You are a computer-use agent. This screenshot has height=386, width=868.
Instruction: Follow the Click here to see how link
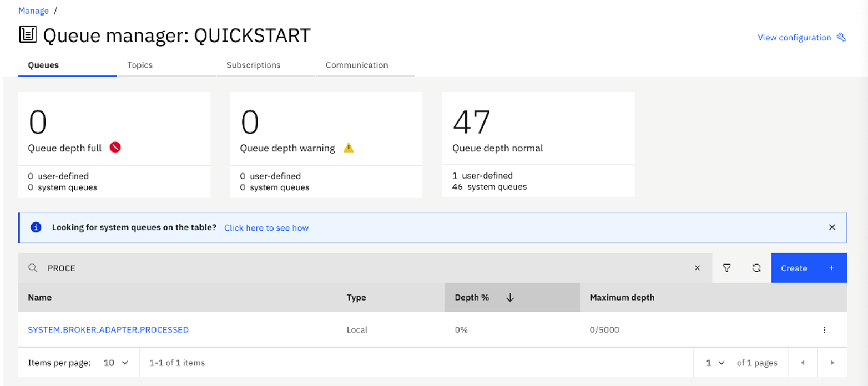(x=266, y=227)
